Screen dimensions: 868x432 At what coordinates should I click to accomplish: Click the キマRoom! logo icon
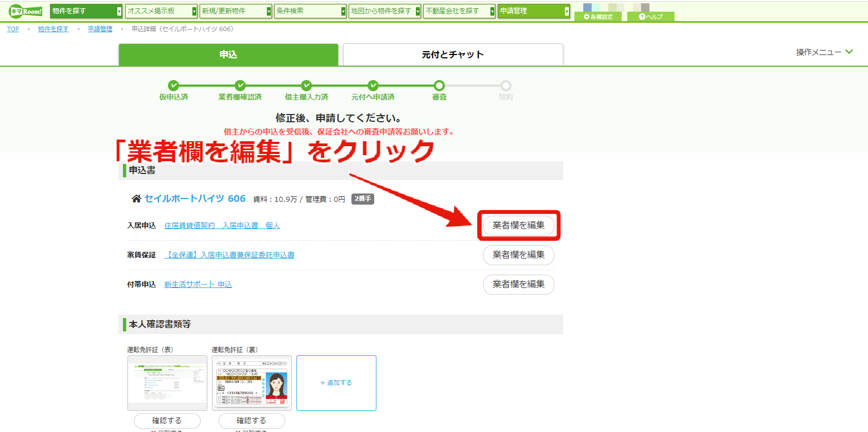[25, 11]
